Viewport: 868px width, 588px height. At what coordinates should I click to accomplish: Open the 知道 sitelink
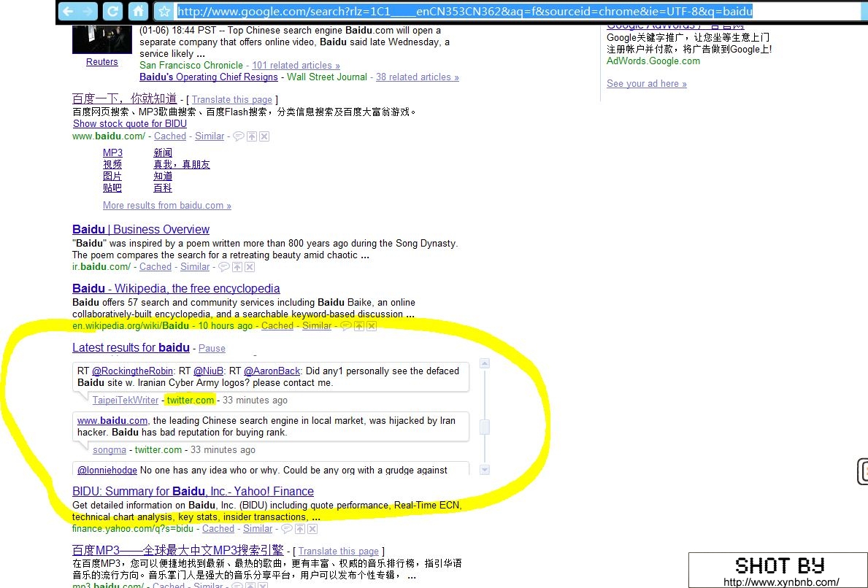[x=163, y=176]
